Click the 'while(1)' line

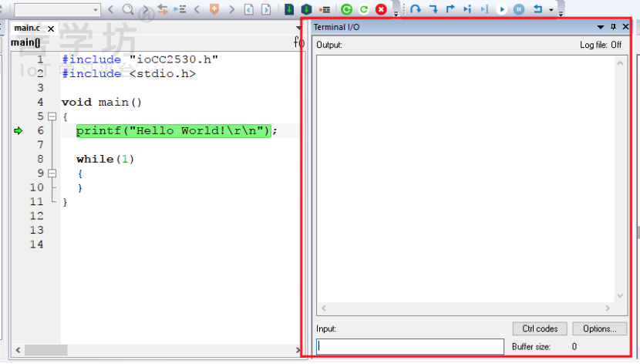coord(106,159)
